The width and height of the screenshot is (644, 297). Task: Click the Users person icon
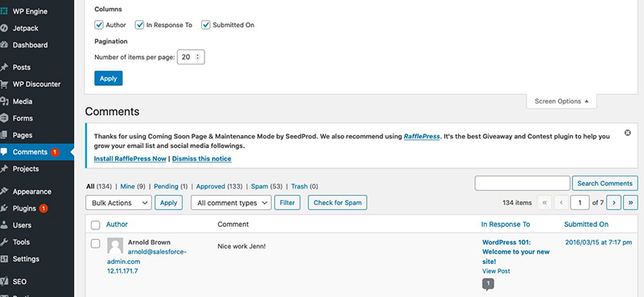(x=4, y=225)
